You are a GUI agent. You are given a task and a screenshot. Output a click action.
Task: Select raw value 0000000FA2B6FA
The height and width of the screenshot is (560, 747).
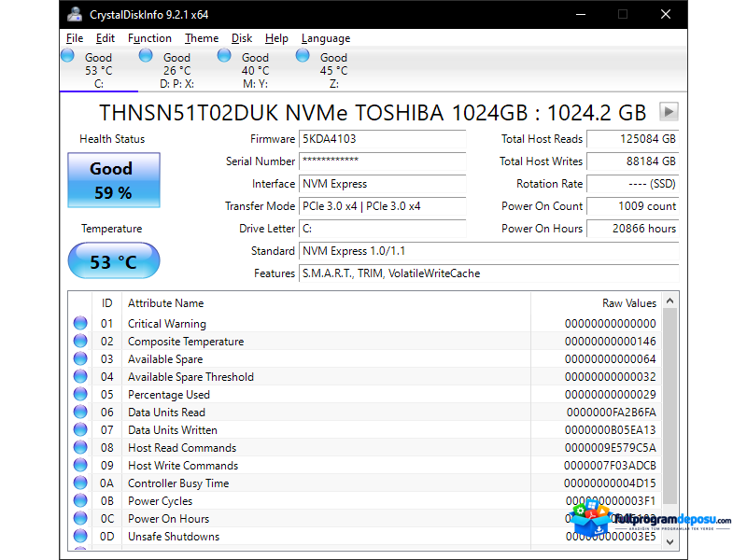(x=612, y=413)
